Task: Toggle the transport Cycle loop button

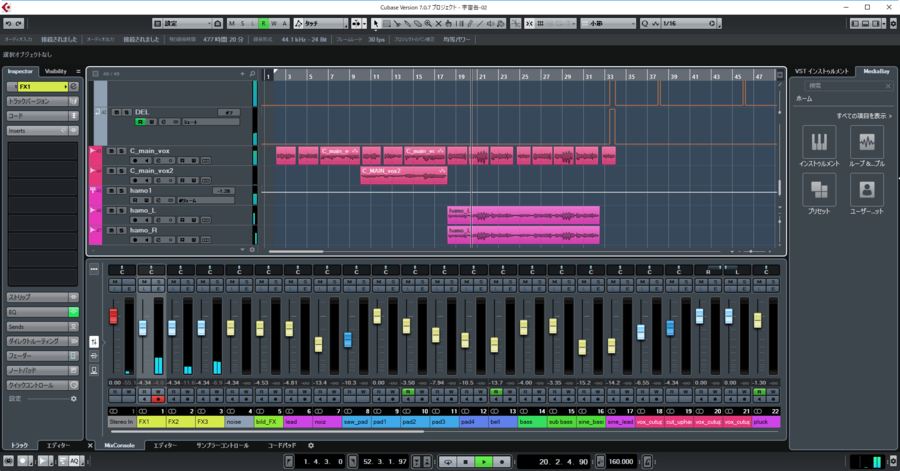Action: tap(448, 461)
